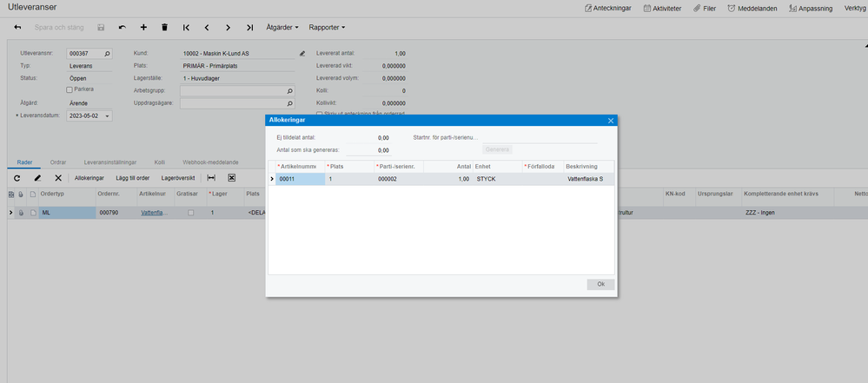This screenshot has width=868, height=383.
Task: Go to first record icon
Action: [x=186, y=27]
